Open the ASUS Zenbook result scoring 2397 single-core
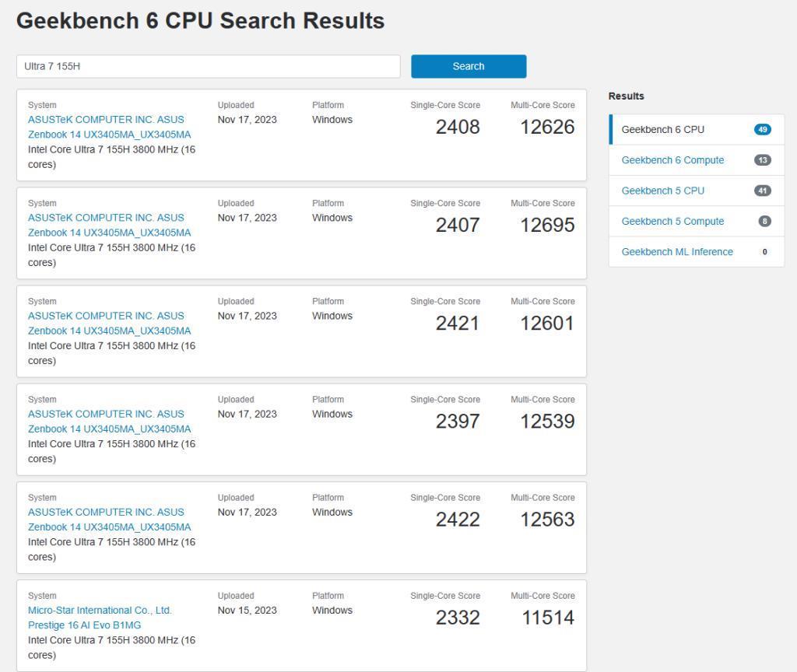Image resolution: width=797 pixels, height=672 pixels. 109,421
